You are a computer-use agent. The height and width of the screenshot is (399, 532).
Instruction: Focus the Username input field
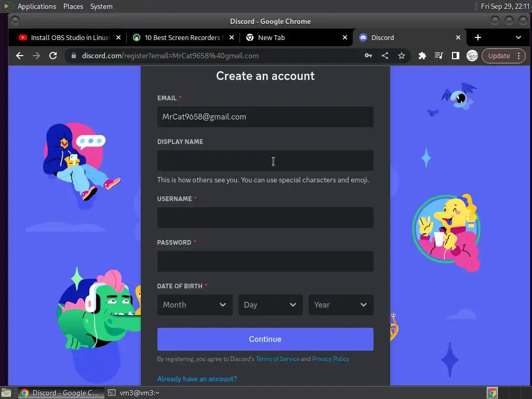(265, 218)
